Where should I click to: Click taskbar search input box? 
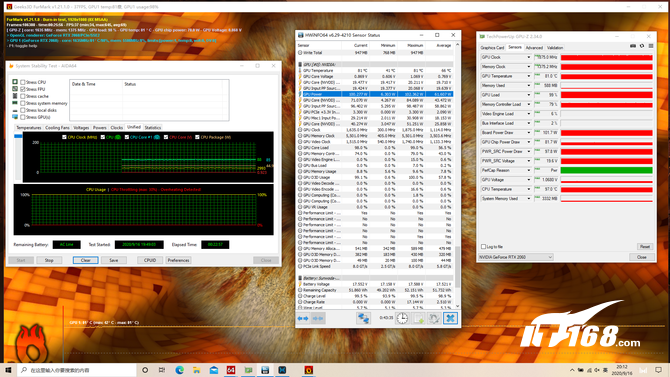tap(77, 370)
